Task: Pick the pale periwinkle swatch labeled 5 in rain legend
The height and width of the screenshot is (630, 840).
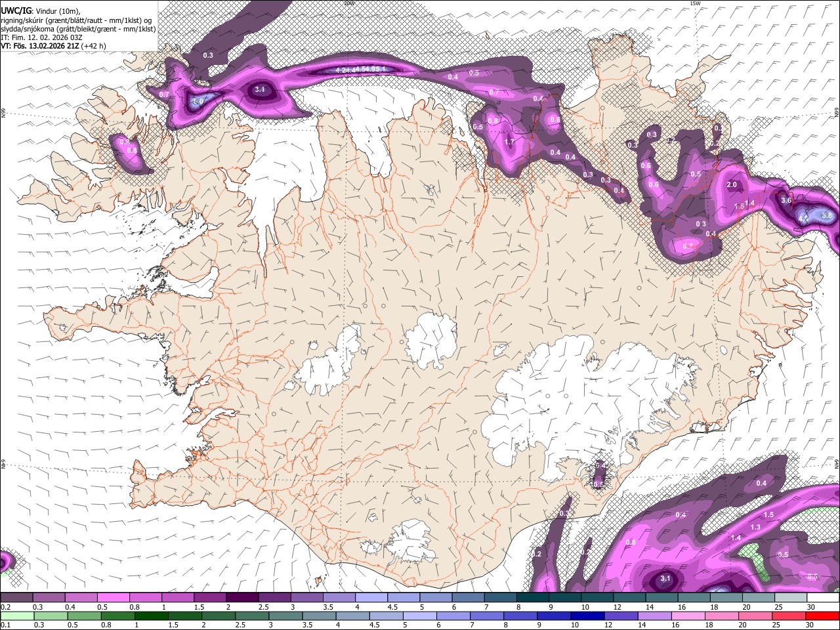Action: [420, 616]
